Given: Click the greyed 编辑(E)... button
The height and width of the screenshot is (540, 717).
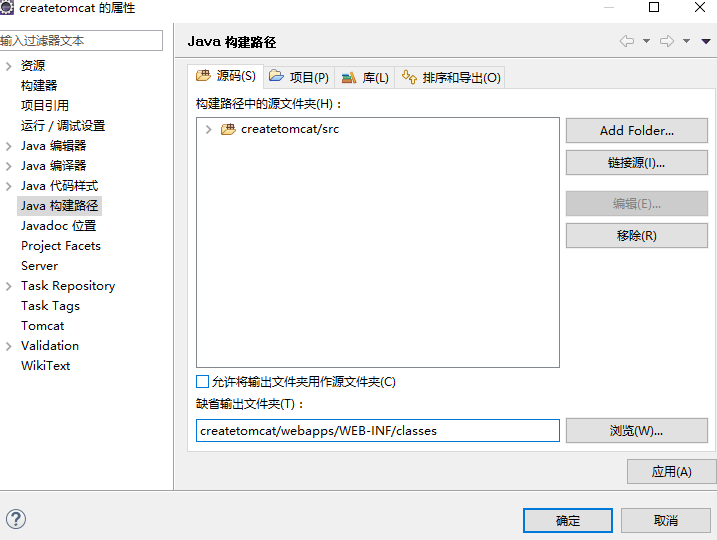Looking at the screenshot, I should pyautogui.click(x=637, y=203).
